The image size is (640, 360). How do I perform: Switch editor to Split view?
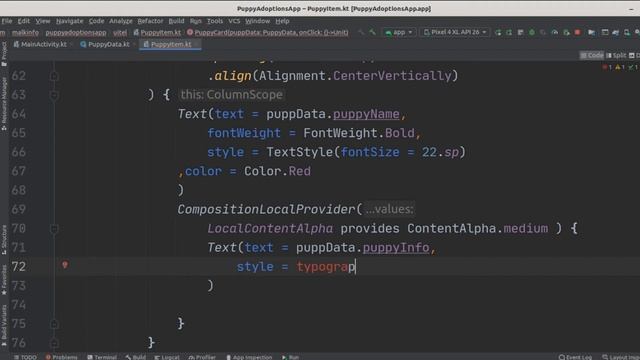616,55
